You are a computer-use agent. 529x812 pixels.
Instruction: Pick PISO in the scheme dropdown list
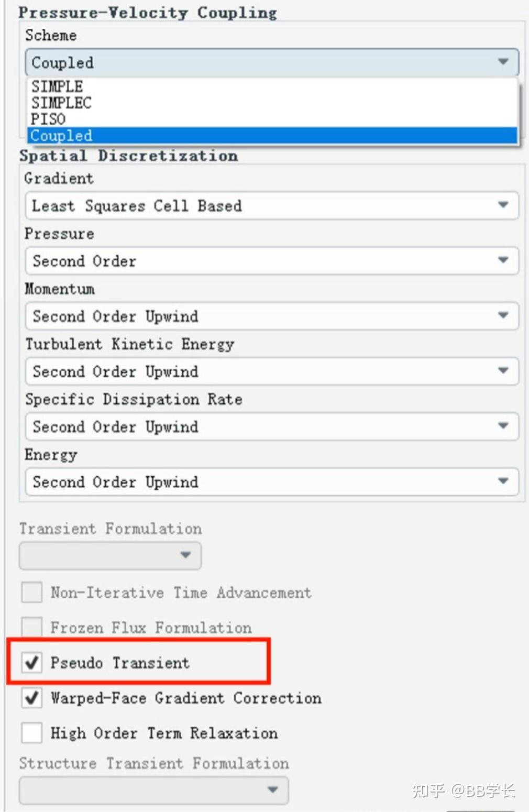tap(48, 119)
